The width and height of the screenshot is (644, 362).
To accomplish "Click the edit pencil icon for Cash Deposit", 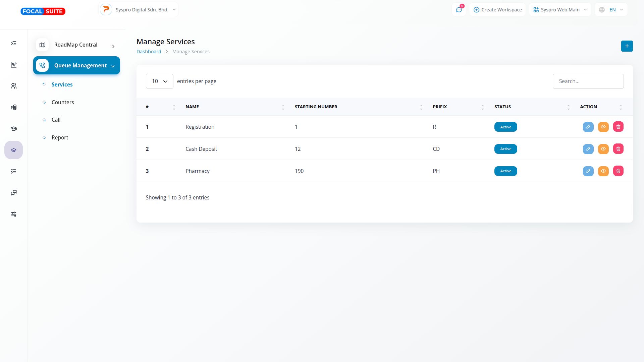I will (x=588, y=149).
